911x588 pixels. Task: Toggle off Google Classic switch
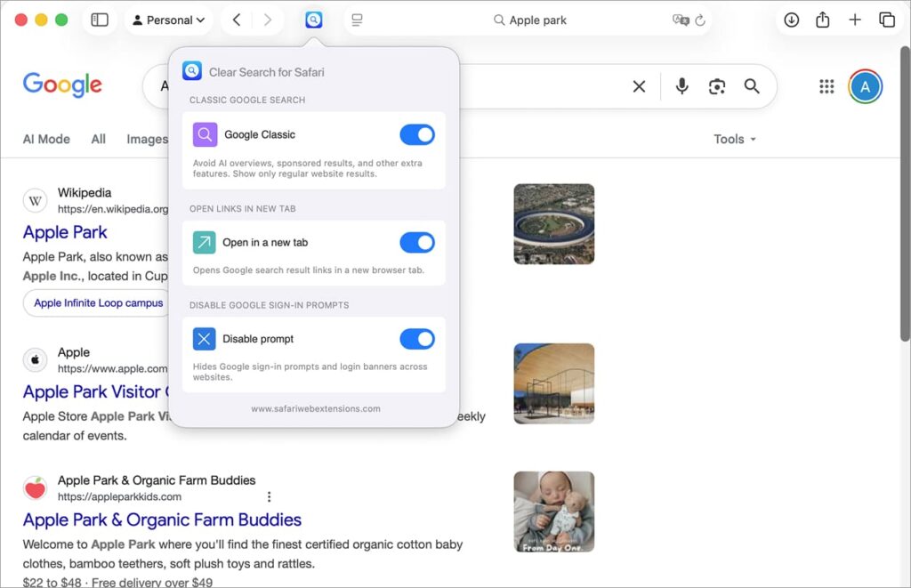pos(417,134)
